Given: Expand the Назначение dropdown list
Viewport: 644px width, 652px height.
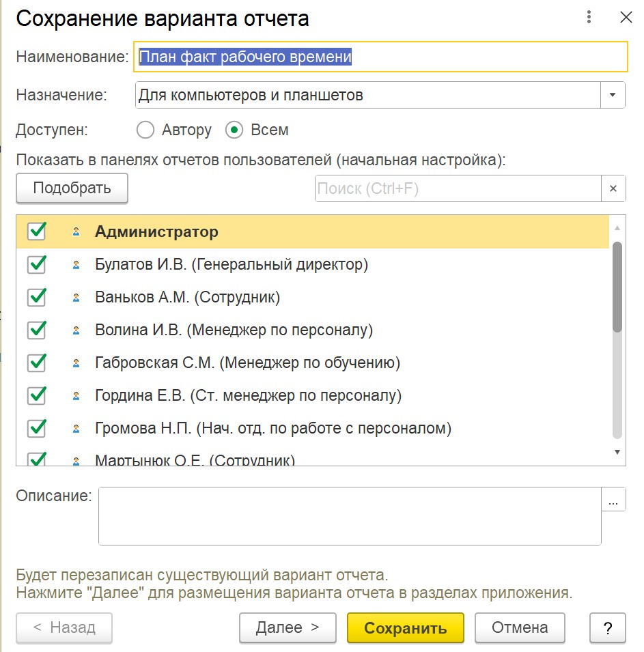Looking at the screenshot, I should [613, 95].
